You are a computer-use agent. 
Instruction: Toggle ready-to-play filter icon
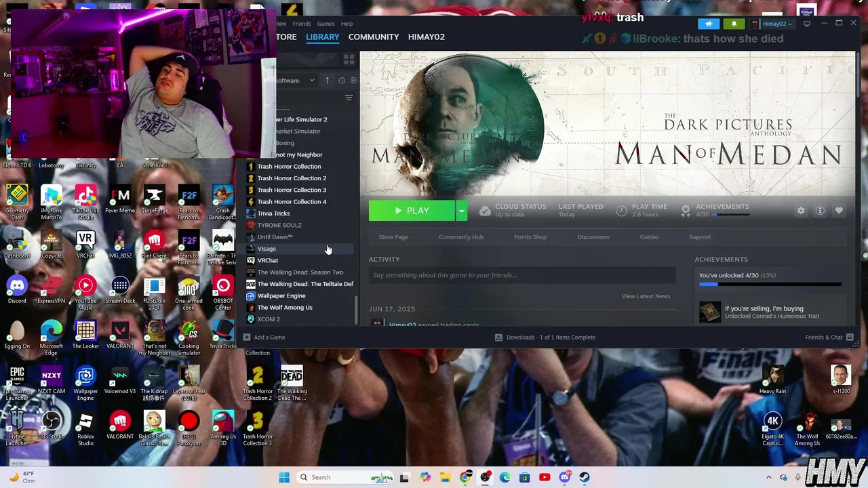click(x=353, y=81)
